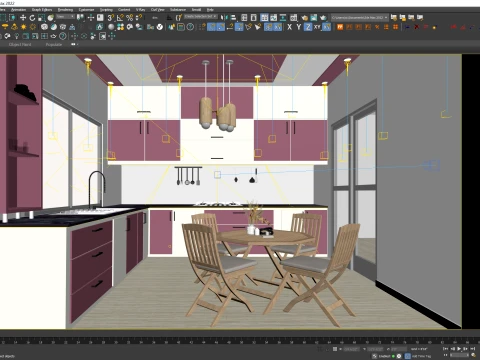This screenshot has height=360, width=480.
Task: Toggle Spinner Snap
Action: [x=139, y=18]
